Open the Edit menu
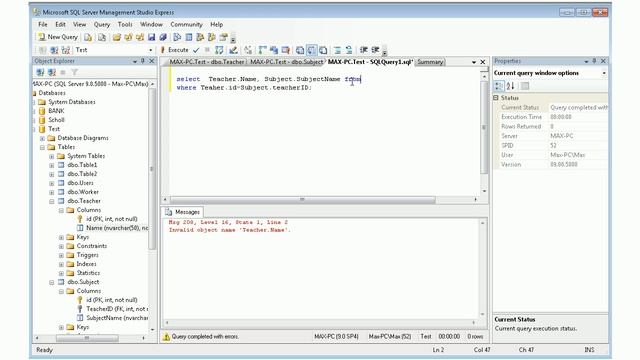The height and width of the screenshot is (360, 640). pyautogui.click(x=60, y=24)
